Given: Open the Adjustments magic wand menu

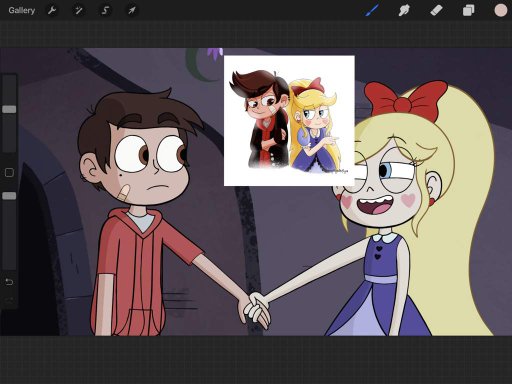Looking at the screenshot, I should tap(79, 10).
